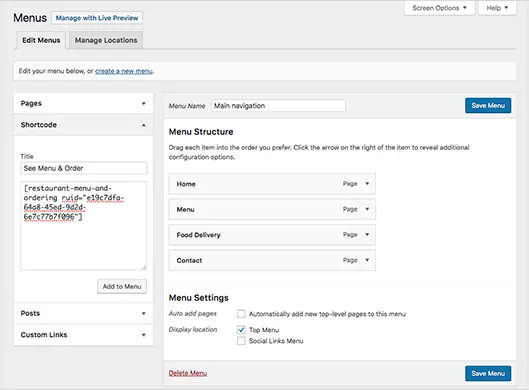Screen dimensions: 529x390
Task: Follow the create a new menu link
Action: 124,71
